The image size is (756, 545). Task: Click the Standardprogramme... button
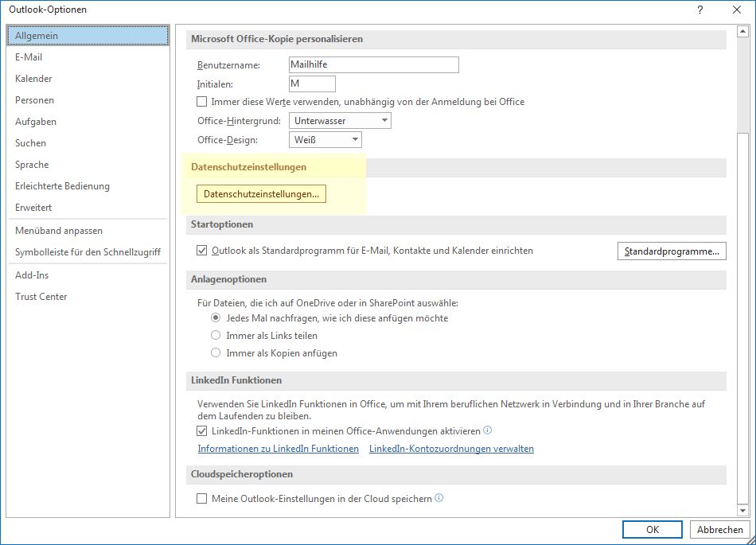click(672, 251)
